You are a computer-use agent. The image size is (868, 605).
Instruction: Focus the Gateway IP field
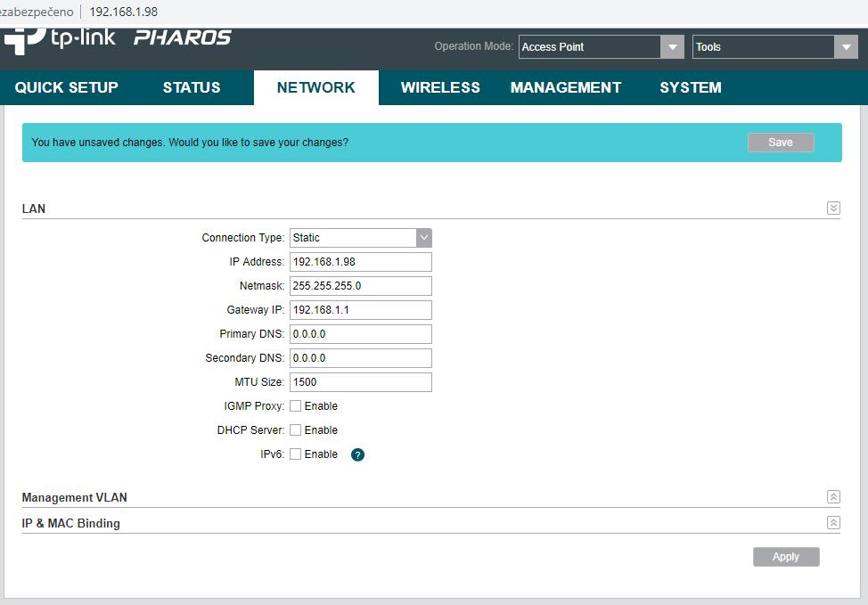tap(360, 310)
